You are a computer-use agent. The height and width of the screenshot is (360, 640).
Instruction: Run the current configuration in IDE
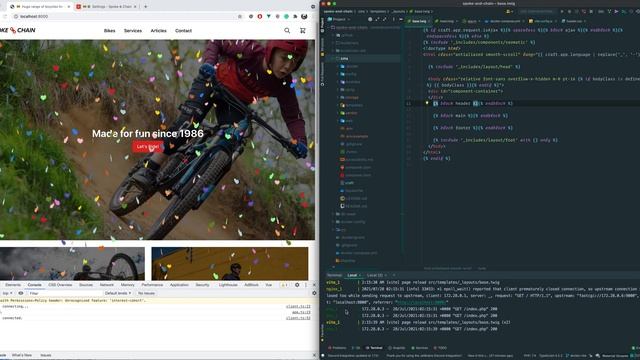click(562, 11)
